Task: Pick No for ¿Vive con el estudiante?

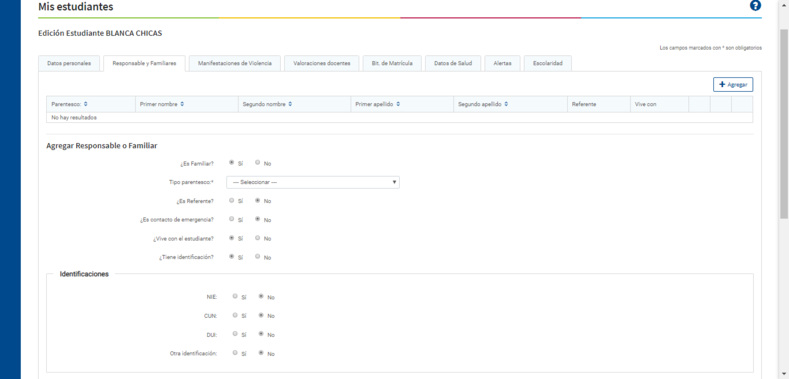Action: [258, 238]
